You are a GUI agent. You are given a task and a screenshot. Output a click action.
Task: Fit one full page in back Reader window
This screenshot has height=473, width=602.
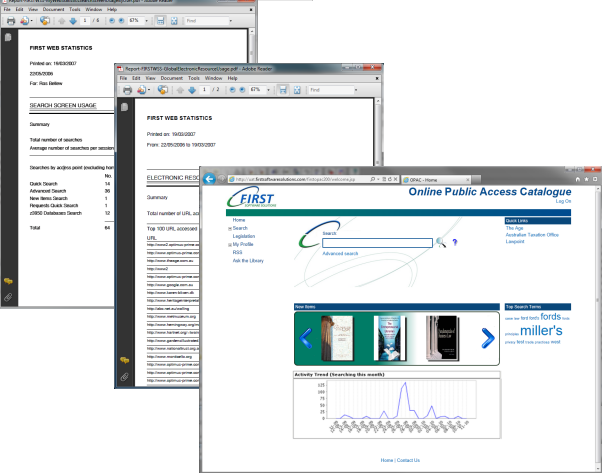[x=174, y=21]
